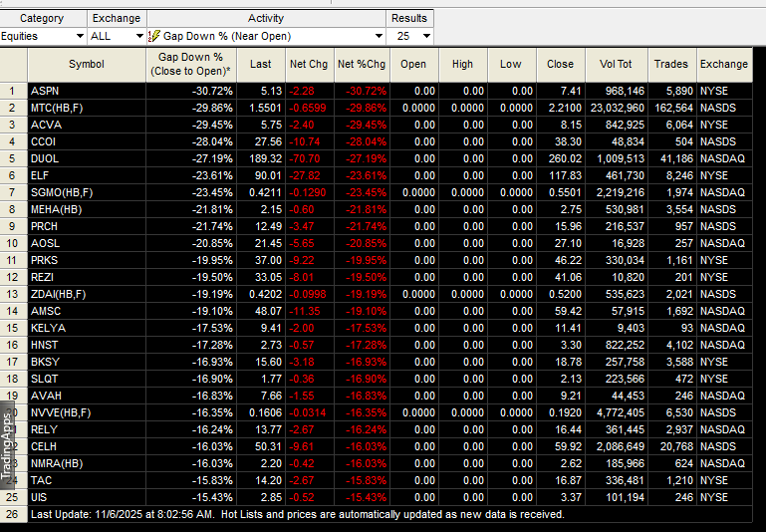Screen dimensions: 766x532
Task: Click the TradingApps side tab
Action: point(7,445)
